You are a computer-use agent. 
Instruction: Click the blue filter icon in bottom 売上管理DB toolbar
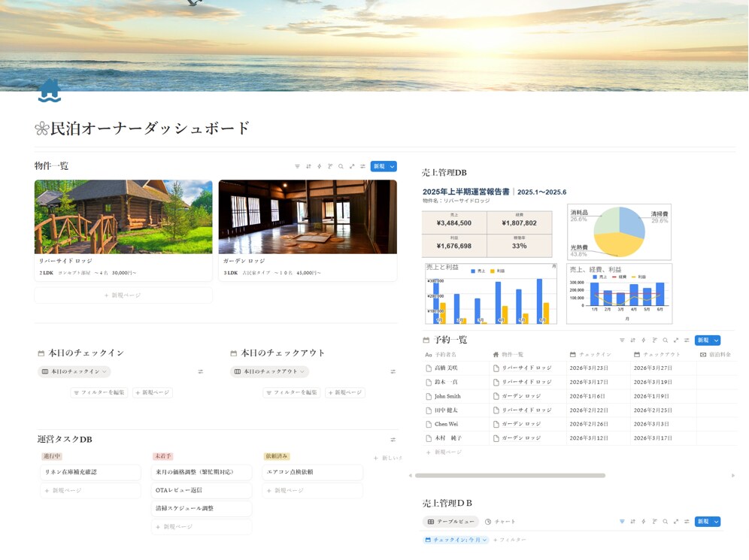click(622, 522)
